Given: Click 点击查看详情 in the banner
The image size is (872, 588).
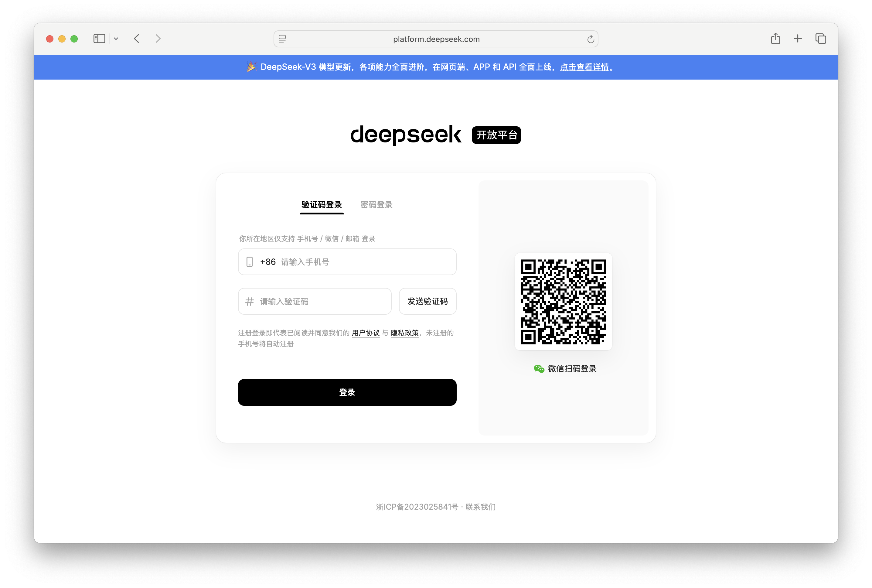Looking at the screenshot, I should (585, 67).
